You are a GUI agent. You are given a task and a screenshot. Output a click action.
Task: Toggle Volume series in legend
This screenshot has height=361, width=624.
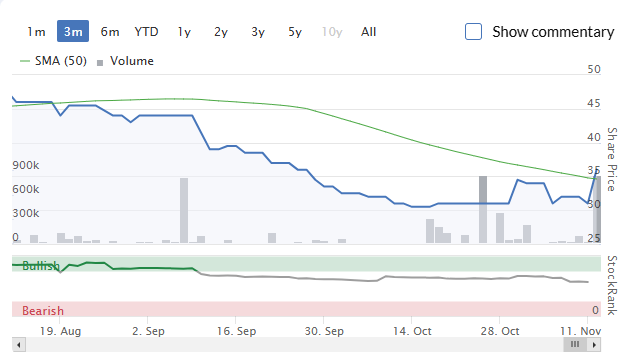[125, 61]
